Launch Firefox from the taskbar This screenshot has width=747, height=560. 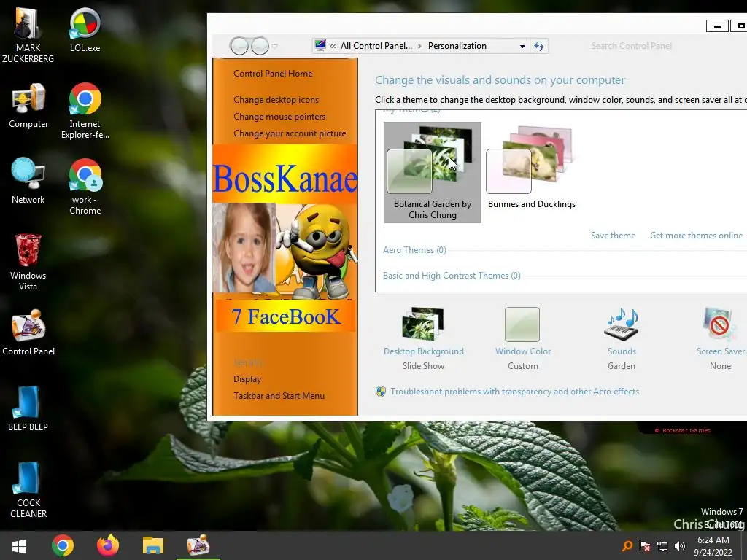[x=108, y=545]
